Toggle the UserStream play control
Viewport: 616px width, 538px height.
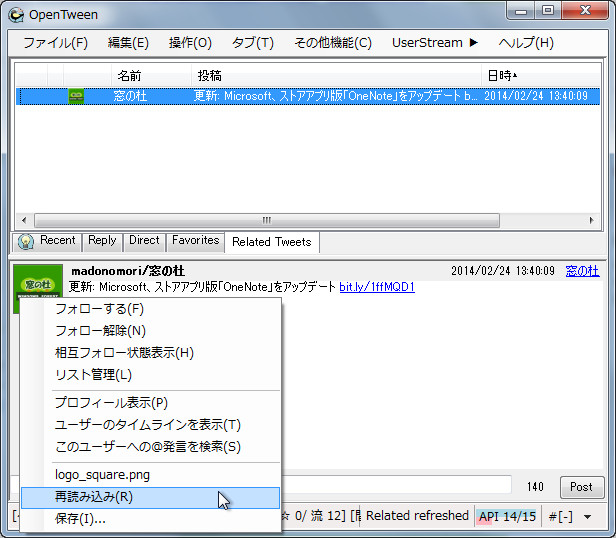[434, 42]
